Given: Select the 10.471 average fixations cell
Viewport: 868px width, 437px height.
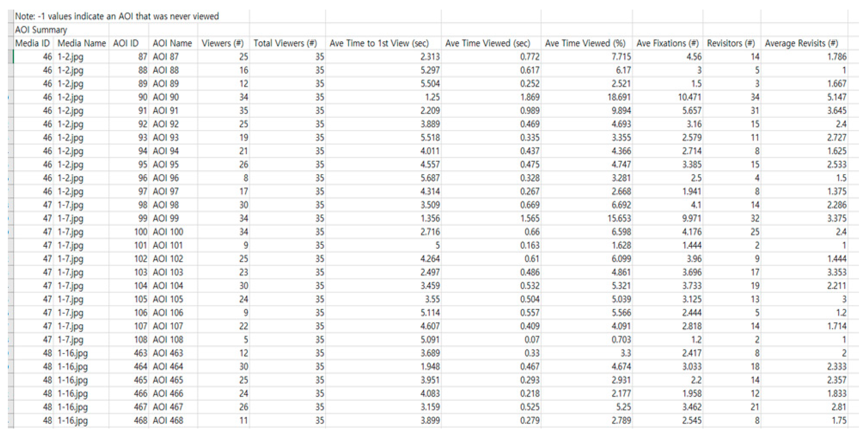Looking at the screenshot, I should [x=690, y=97].
